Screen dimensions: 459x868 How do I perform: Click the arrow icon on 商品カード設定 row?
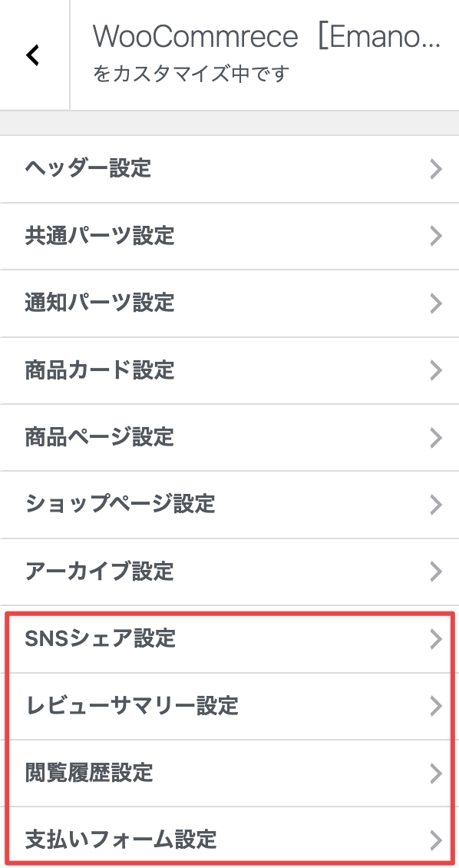436,370
